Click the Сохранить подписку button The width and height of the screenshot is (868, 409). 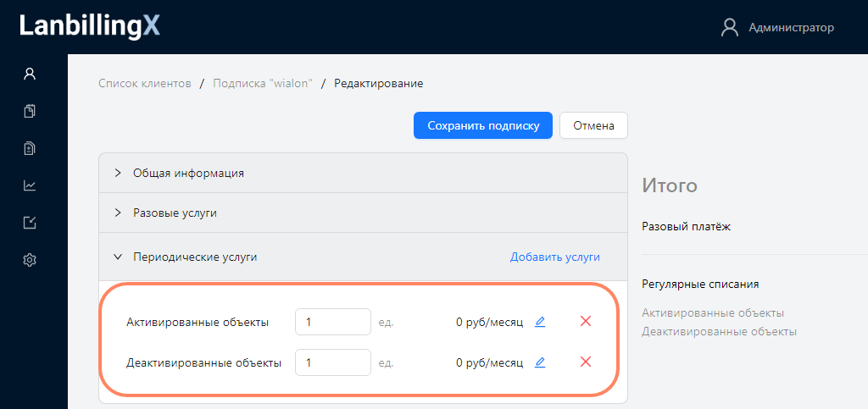point(483,125)
